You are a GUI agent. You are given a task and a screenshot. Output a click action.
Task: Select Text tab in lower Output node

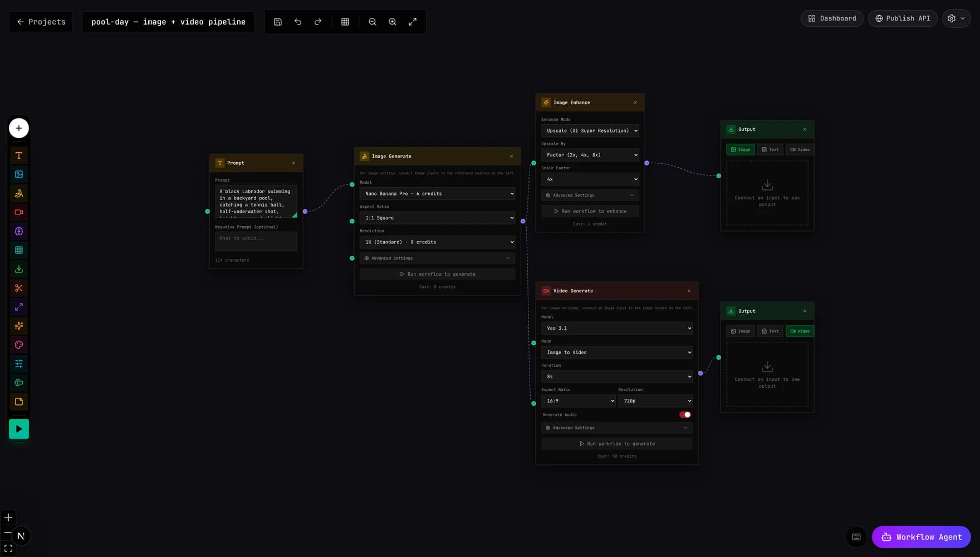point(770,331)
